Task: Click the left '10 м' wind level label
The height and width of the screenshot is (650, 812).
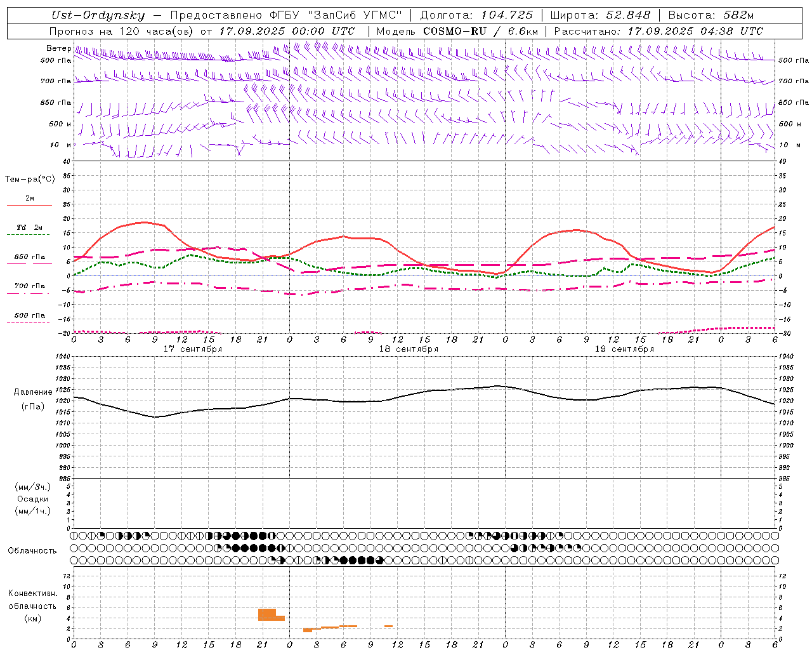Action: tap(61, 145)
